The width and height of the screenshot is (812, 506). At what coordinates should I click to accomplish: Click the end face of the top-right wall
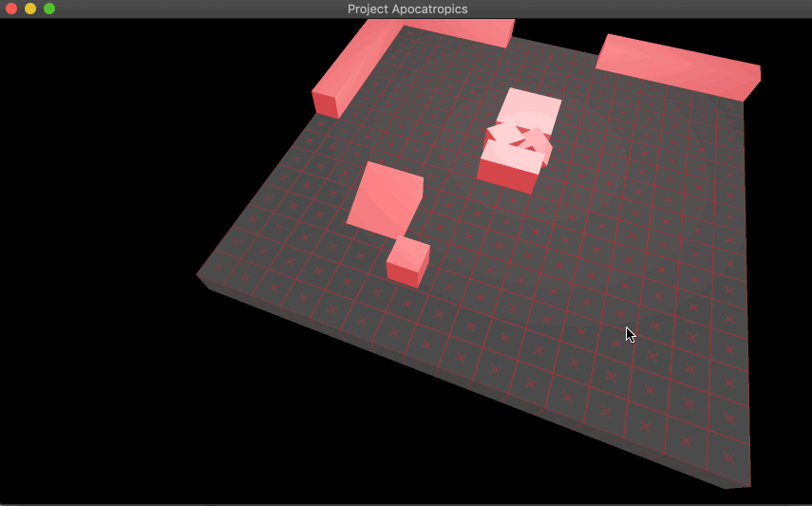pyautogui.click(x=751, y=85)
